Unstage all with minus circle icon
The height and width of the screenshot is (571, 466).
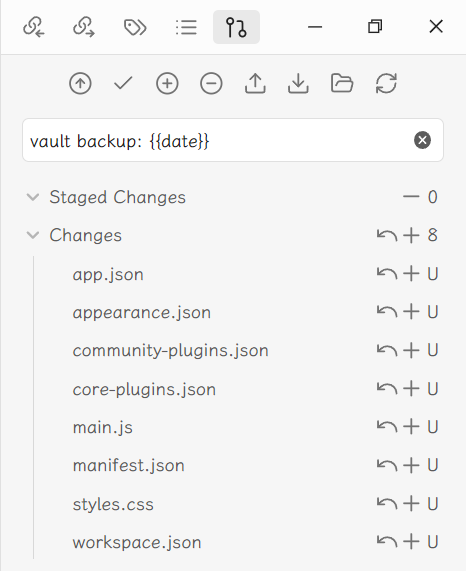click(211, 84)
